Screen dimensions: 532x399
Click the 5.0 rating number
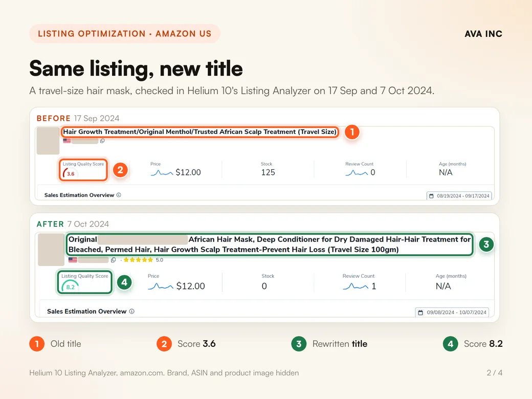click(x=160, y=260)
